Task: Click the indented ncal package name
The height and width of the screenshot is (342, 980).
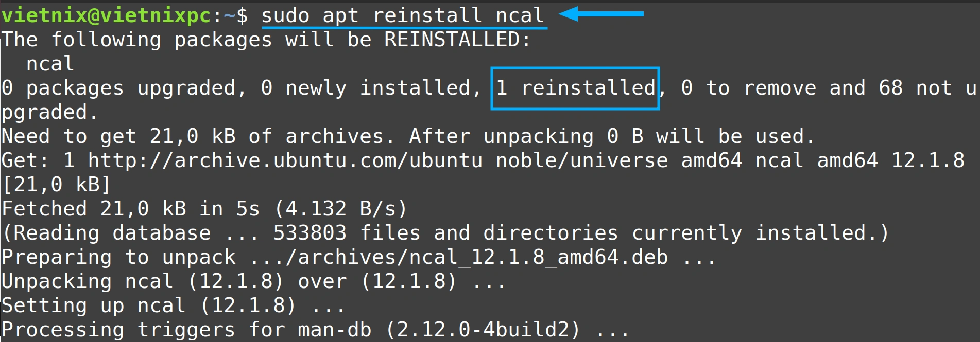Action: pyautogui.click(x=50, y=64)
